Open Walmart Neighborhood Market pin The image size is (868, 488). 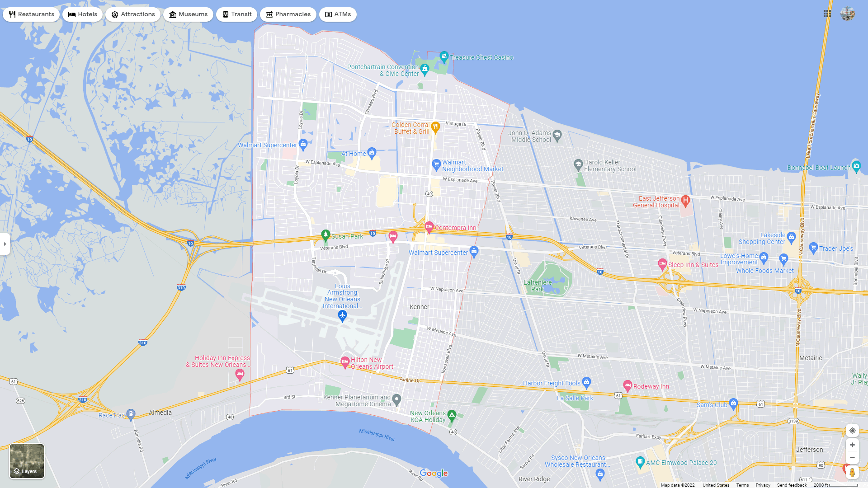436,164
